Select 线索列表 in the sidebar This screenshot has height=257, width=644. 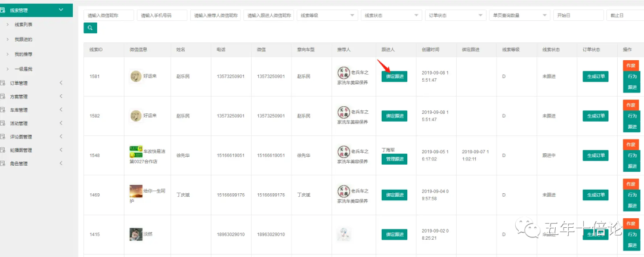click(23, 24)
